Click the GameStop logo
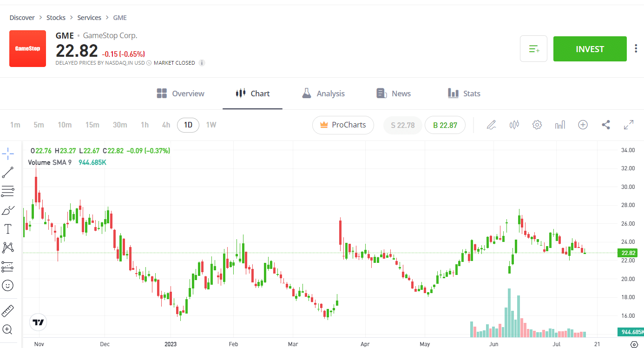Image resolution: width=644 pixels, height=348 pixels. tap(27, 48)
